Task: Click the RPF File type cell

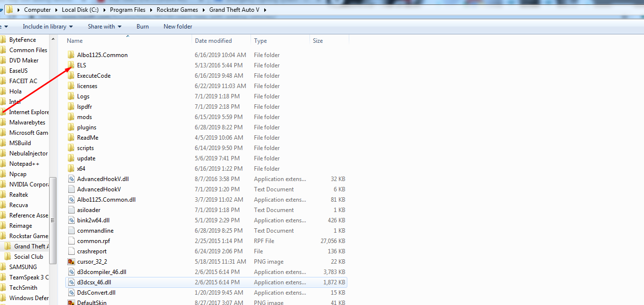Action: pyautogui.click(x=264, y=241)
